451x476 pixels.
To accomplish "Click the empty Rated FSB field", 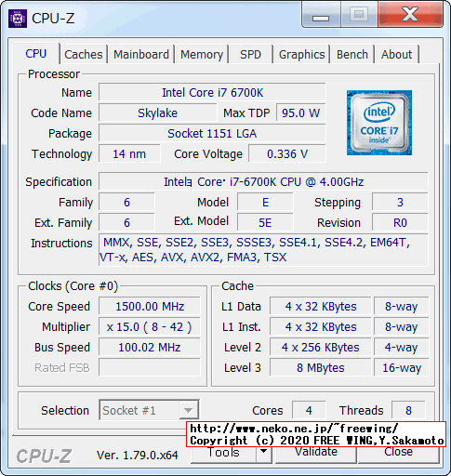I will click(x=150, y=367).
